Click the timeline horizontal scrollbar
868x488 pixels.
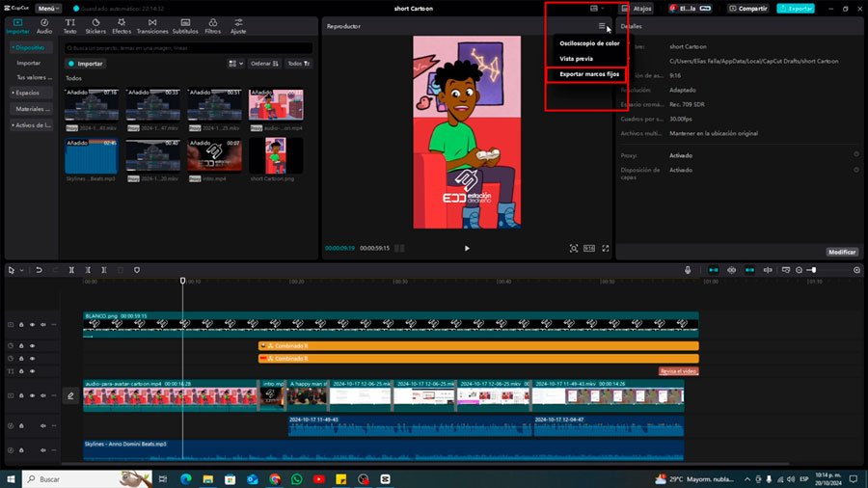(x=425, y=464)
